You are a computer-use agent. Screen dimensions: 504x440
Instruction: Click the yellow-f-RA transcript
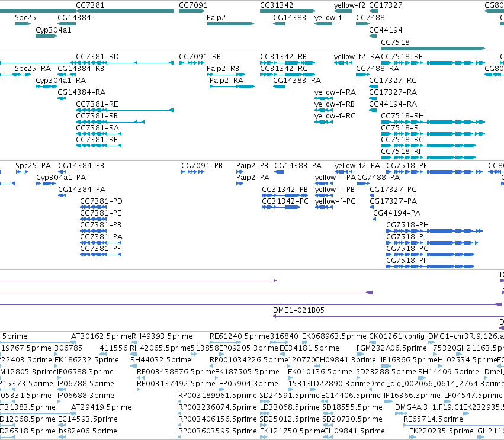coord(323,98)
